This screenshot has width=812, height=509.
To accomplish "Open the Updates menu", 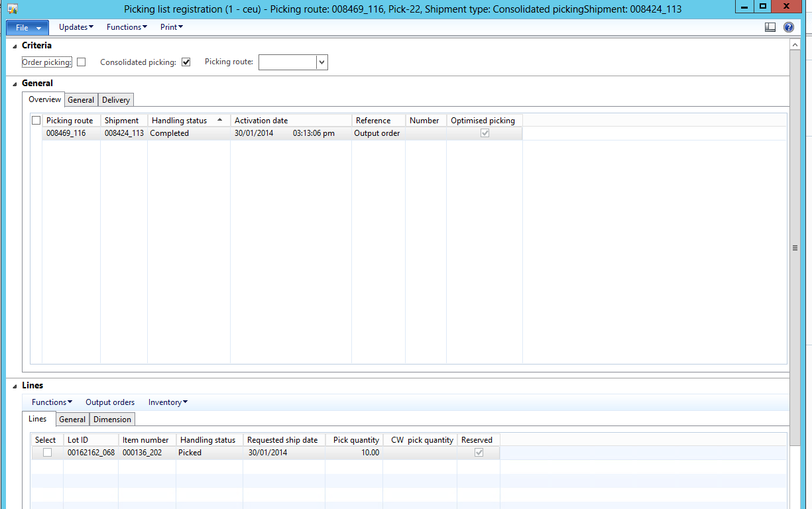I will (x=76, y=27).
